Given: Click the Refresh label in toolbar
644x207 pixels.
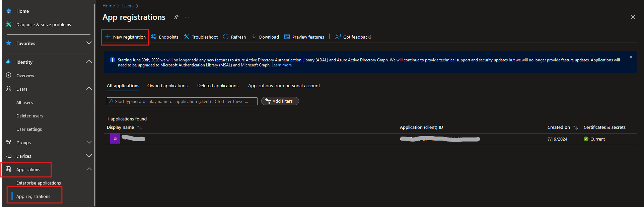Looking at the screenshot, I should point(238,37).
